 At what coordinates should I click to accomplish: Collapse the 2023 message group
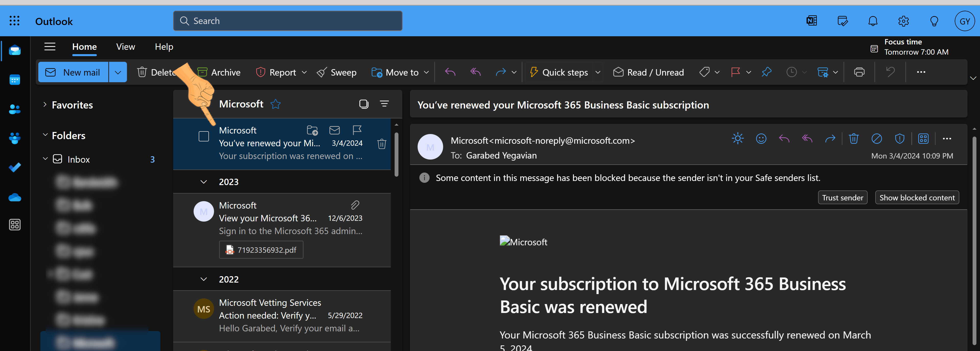pyautogui.click(x=204, y=182)
